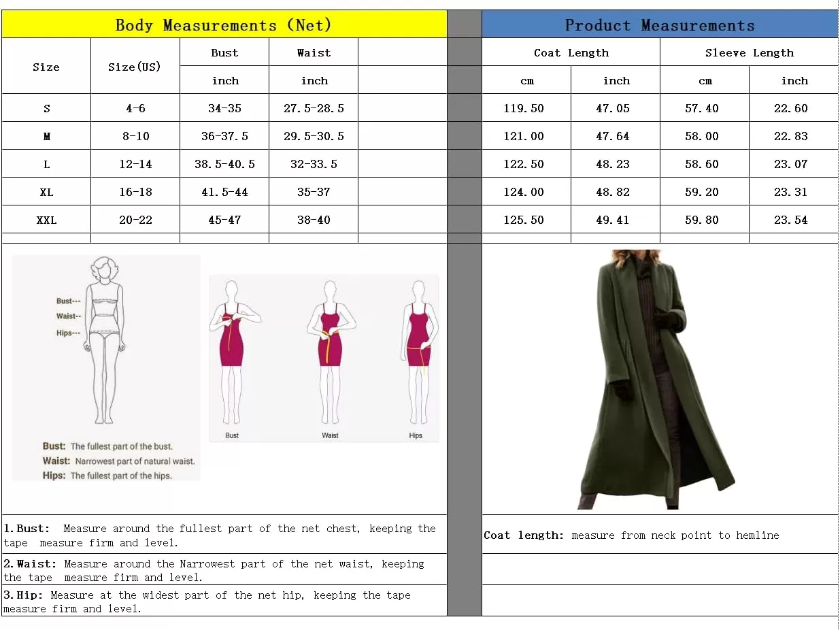Image resolution: width=840 pixels, height=630 pixels.
Task: Click coat length "122.50" cm cell
Action: (x=526, y=164)
